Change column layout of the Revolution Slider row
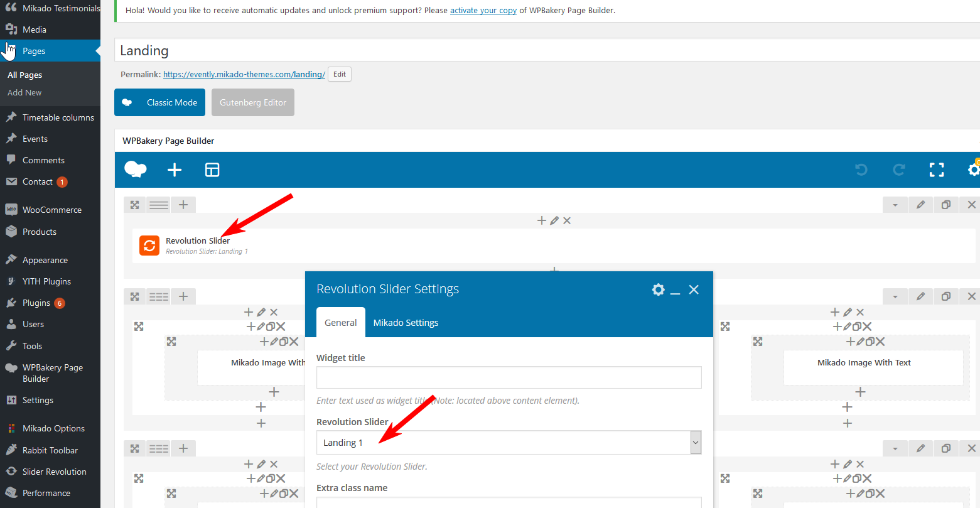 [159, 205]
